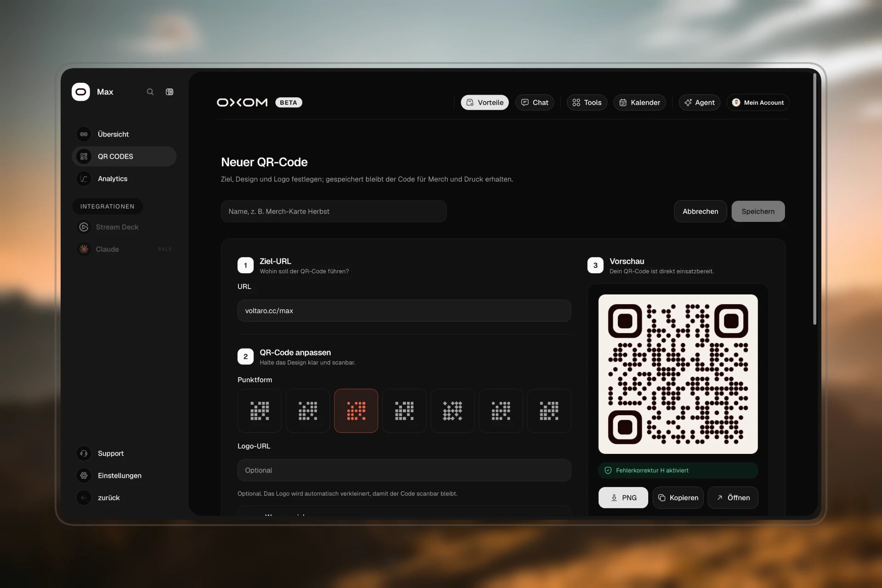
Task: Select QR CODES in the sidebar
Action: (124, 156)
